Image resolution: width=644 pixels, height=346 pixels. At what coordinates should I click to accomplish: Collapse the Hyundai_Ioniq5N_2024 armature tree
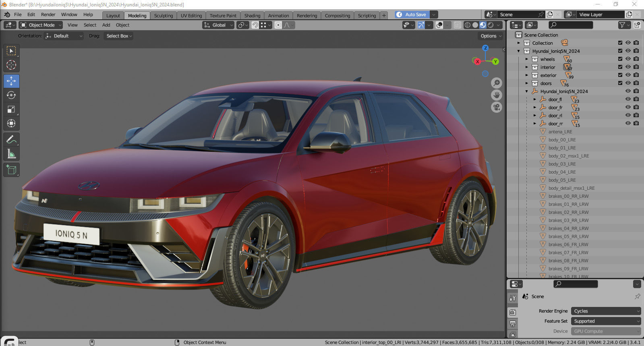pos(526,91)
